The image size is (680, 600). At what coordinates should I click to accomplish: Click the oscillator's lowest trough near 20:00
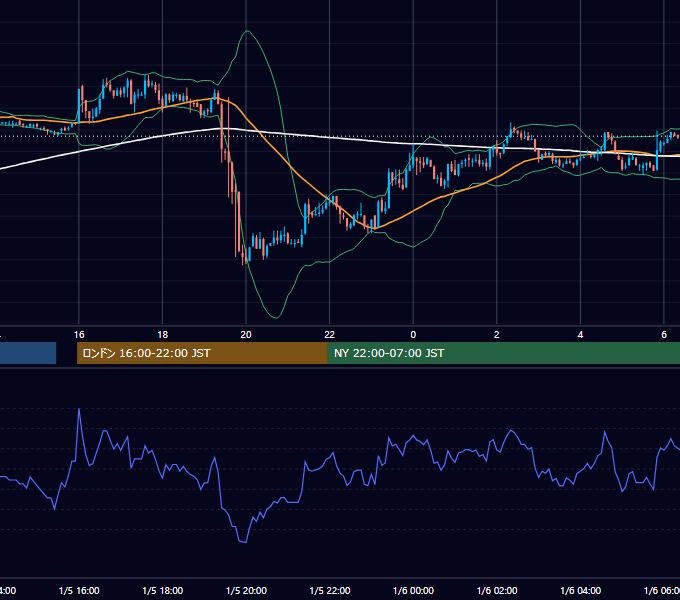pos(243,541)
